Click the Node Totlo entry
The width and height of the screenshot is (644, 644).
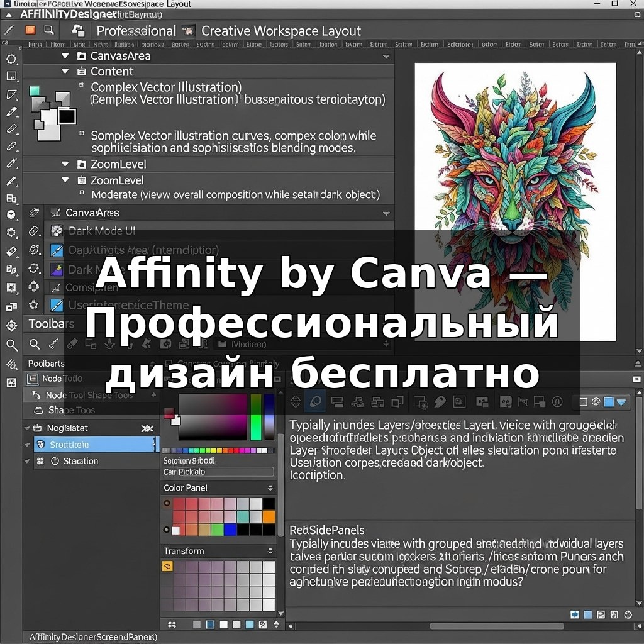click(62, 378)
